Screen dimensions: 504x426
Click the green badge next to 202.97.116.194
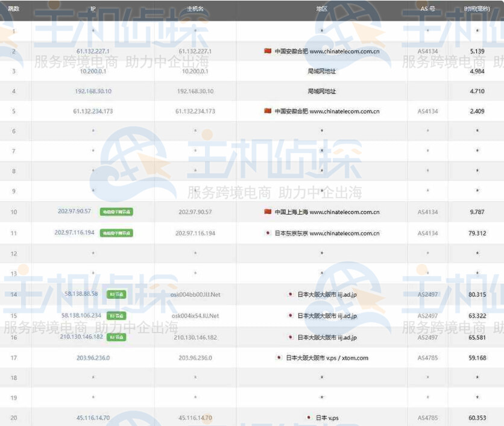coord(116,233)
